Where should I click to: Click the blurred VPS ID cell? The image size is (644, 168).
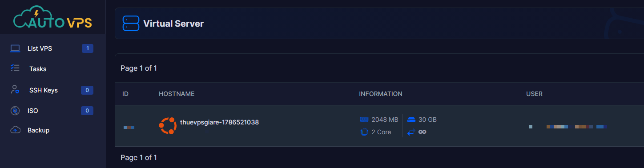click(x=129, y=128)
